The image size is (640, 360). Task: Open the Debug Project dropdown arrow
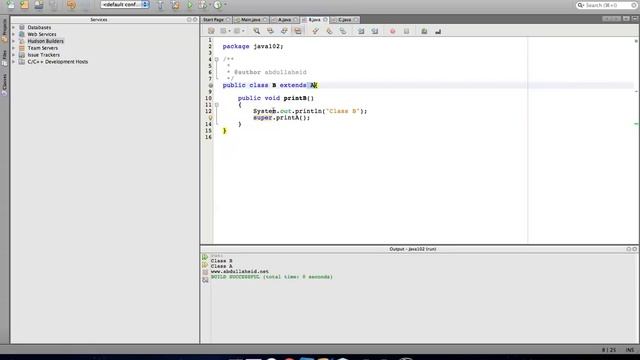[210, 5]
